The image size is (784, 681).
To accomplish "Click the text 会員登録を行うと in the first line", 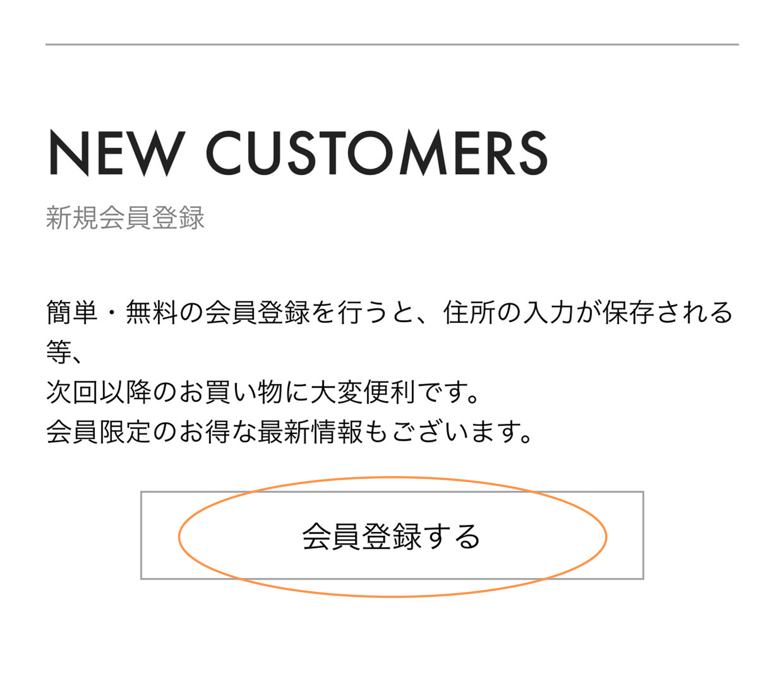I will (309, 312).
